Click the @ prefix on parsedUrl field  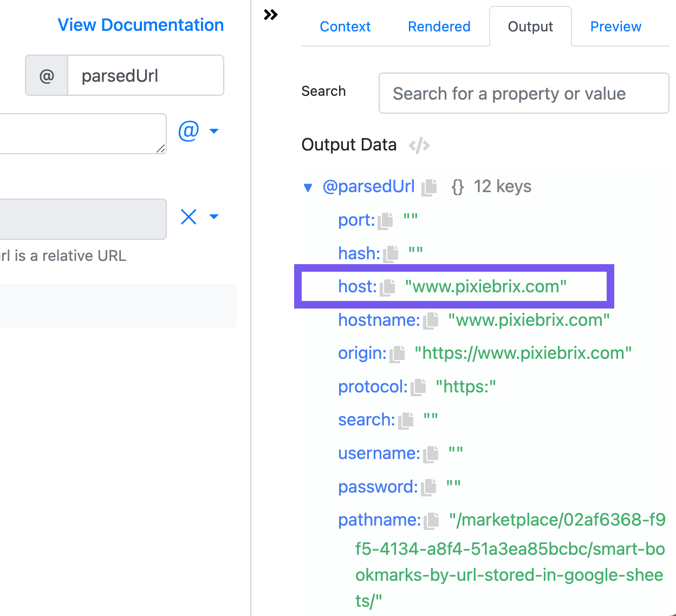pyautogui.click(x=47, y=75)
